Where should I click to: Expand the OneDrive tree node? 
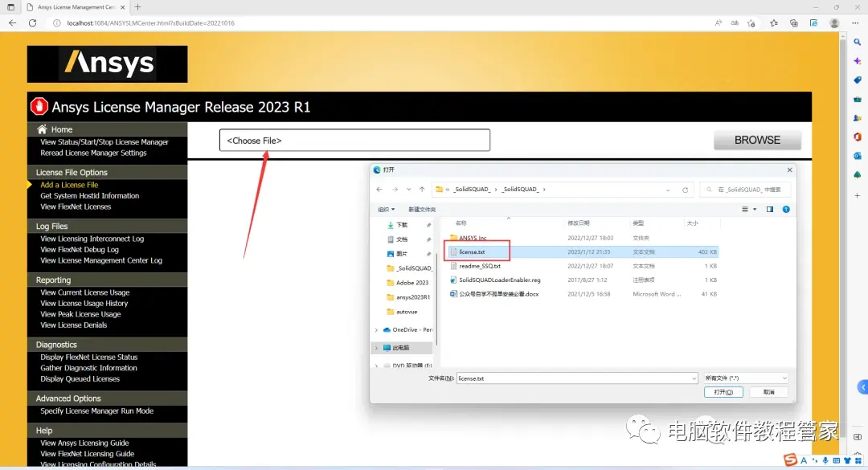[x=376, y=330]
